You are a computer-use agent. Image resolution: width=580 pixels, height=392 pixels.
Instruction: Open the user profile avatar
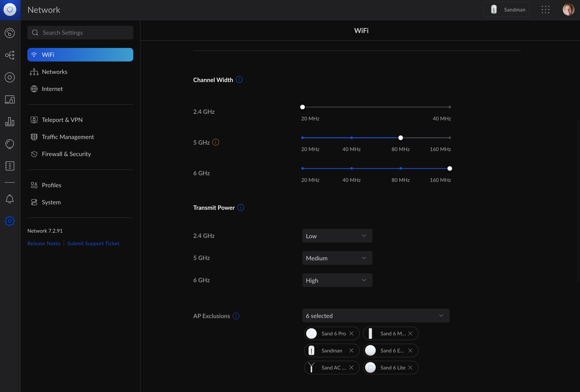tap(568, 10)
